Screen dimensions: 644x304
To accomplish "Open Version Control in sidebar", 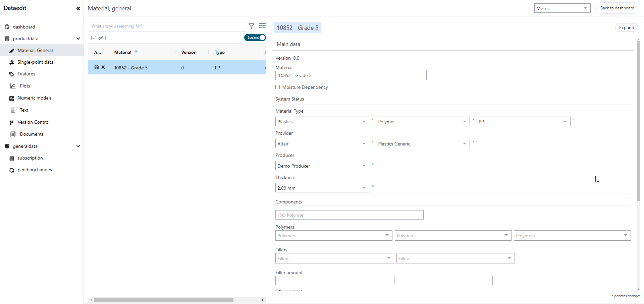I will [34, 122].
